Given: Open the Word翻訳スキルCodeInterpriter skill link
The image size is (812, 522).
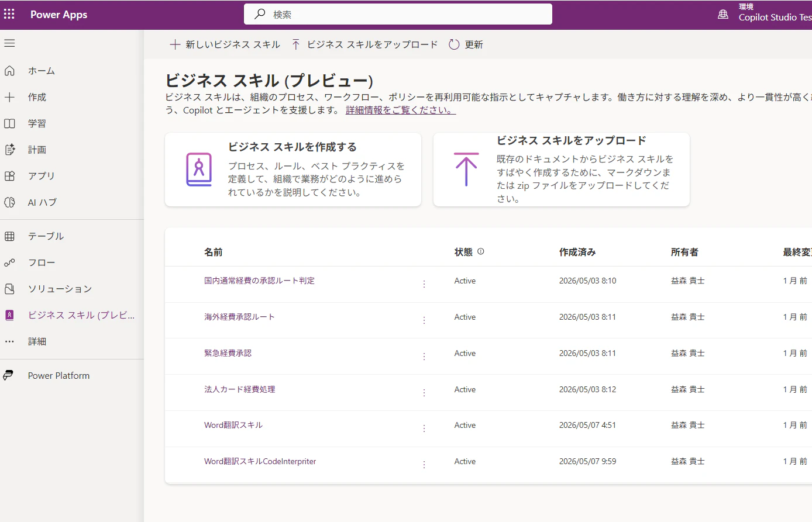Looking at the screenshot, I should (260, 461).
